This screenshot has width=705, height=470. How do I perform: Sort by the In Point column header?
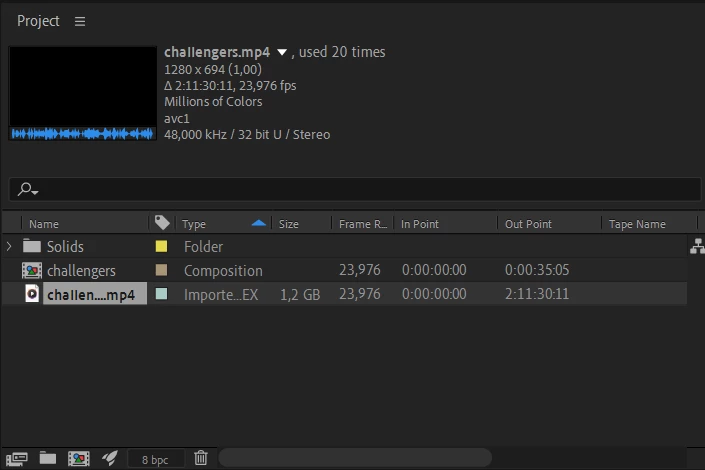[x=419, y=224]
